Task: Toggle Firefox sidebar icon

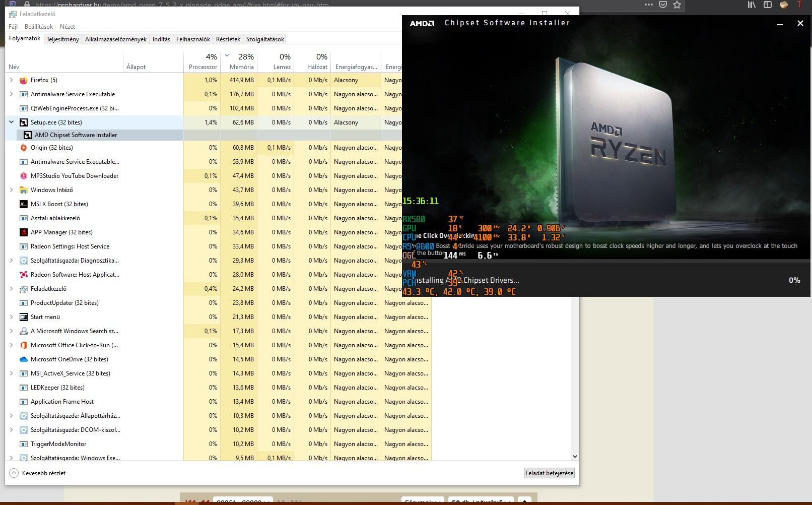Action: [x=768, y=5]
